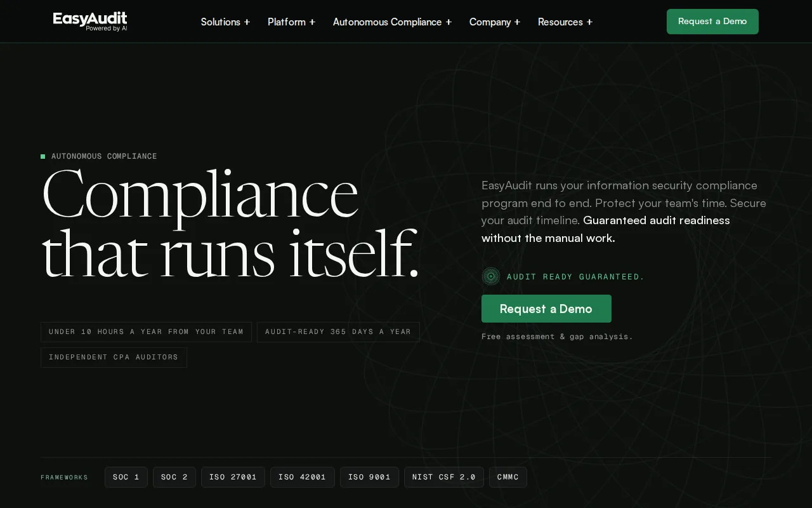812x508 pixels.
Task: Select the SOC 2 framework tag
Action: click(x=174, y=477)
